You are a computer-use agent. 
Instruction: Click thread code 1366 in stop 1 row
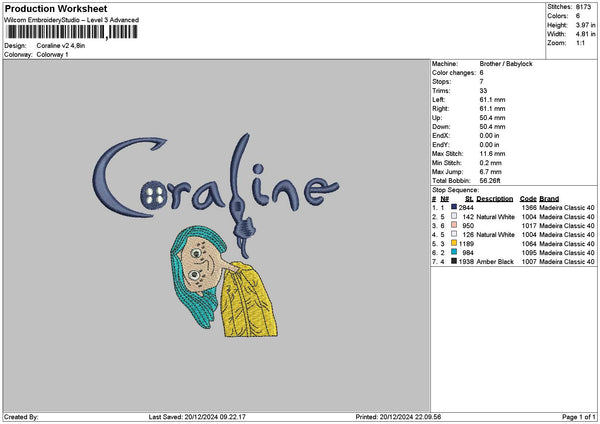[529, 208]
